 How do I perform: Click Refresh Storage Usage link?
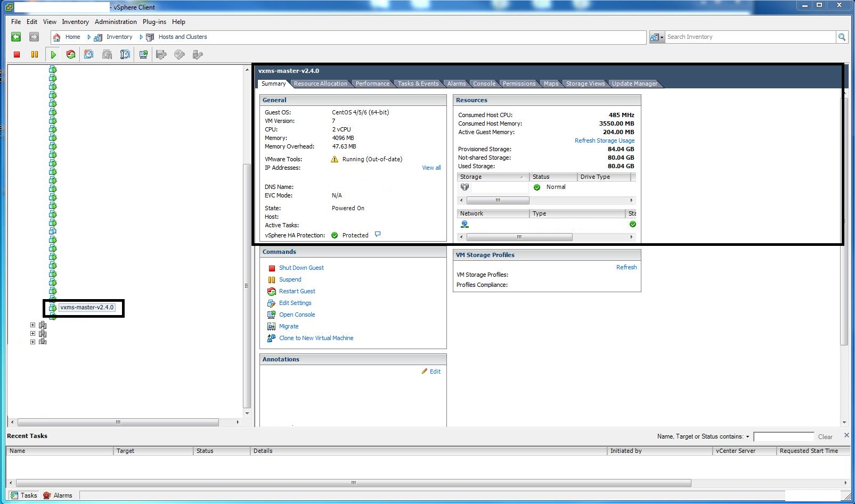(x=604, y=141)
